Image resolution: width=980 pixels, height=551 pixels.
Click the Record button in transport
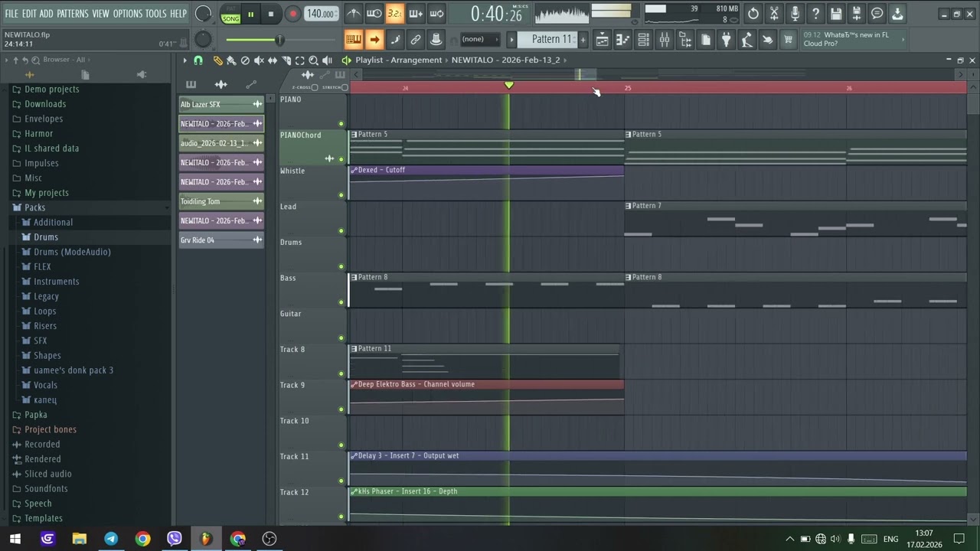coord(292,14)
